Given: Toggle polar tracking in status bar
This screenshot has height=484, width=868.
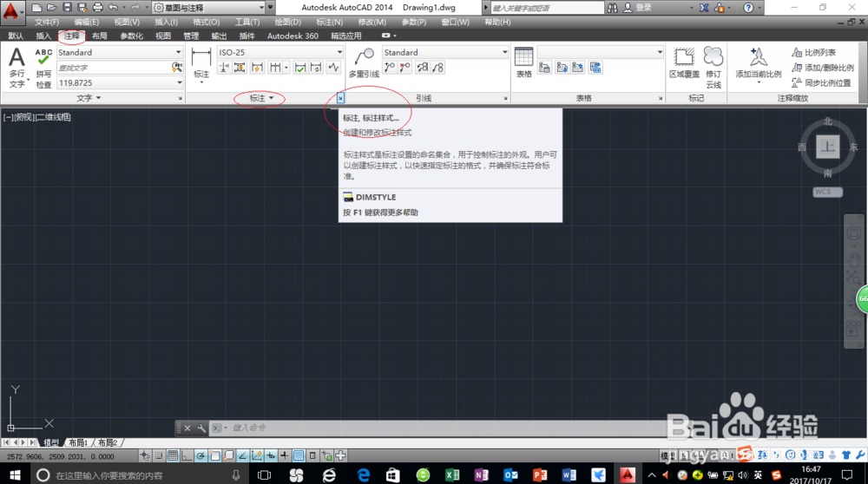Looking at the screenshot, I should pyautogui.click(x=201, y=455).
